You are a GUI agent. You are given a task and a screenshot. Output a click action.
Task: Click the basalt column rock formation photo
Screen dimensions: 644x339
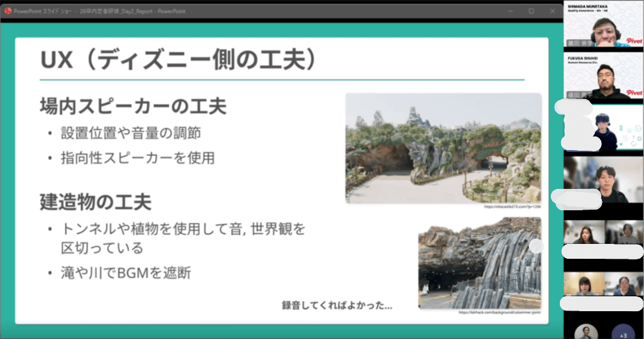[479, 263]
